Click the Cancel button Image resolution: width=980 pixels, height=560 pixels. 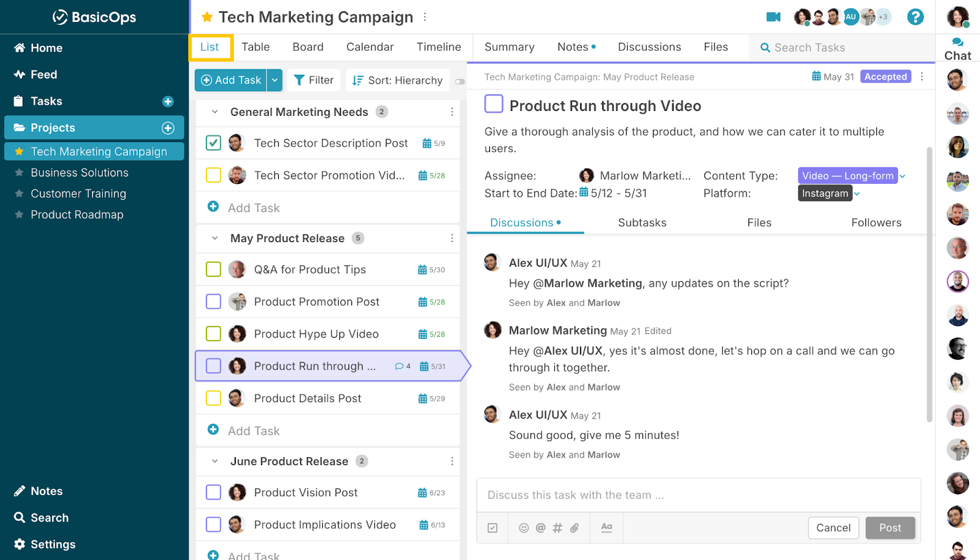[833, 528]
